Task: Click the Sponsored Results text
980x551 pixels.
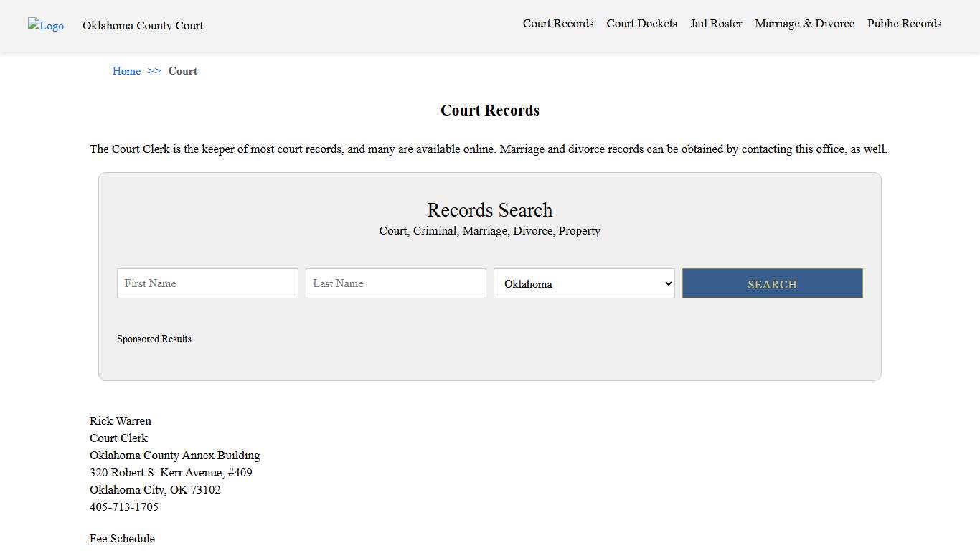Action: coord(154,339)
